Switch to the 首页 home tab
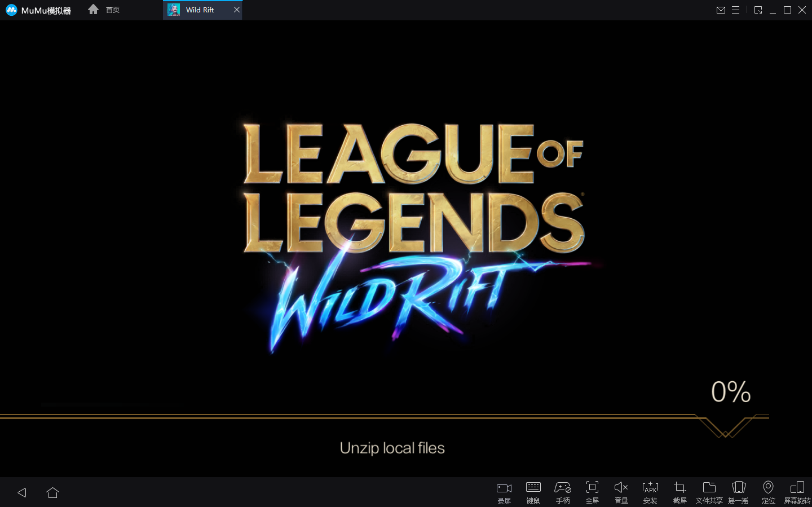This screenshot has height=507, width=812. pyautogui.click(x=104, y=10)
